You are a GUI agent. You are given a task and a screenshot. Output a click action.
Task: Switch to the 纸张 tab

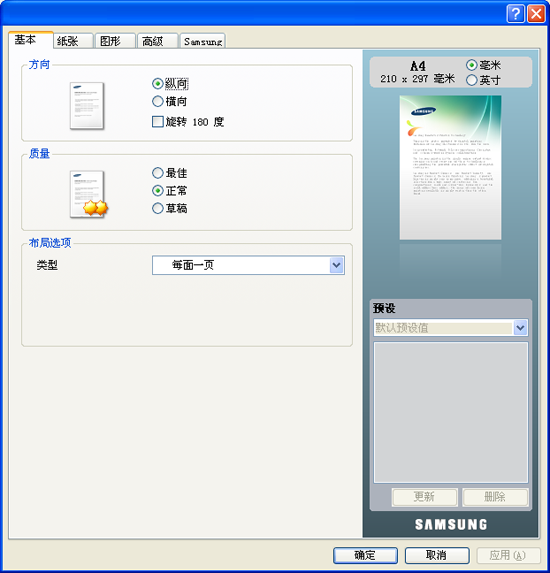pos(73,41)
